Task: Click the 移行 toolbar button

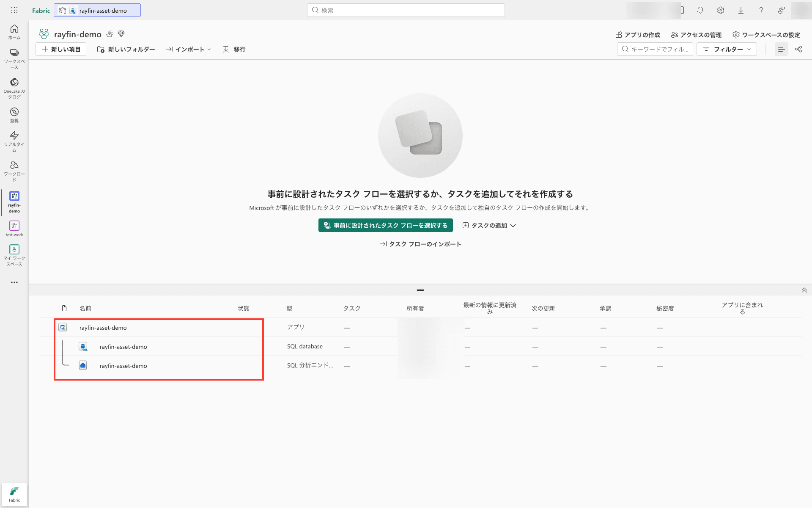Action: 234,50
